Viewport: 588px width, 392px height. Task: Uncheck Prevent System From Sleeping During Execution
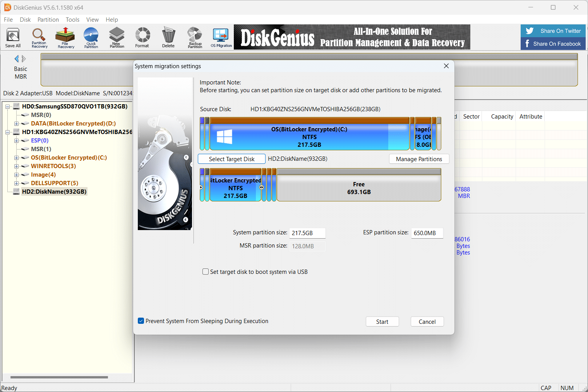pyautogui.click(x=141, y=321)
